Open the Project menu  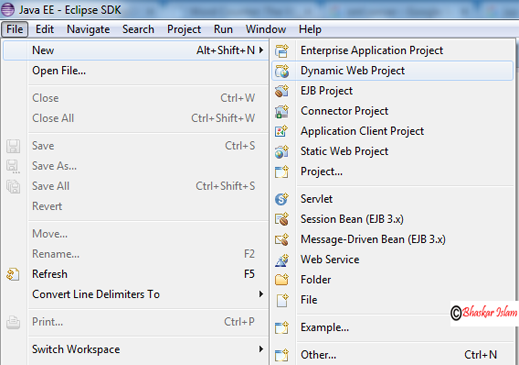point(184,29)
